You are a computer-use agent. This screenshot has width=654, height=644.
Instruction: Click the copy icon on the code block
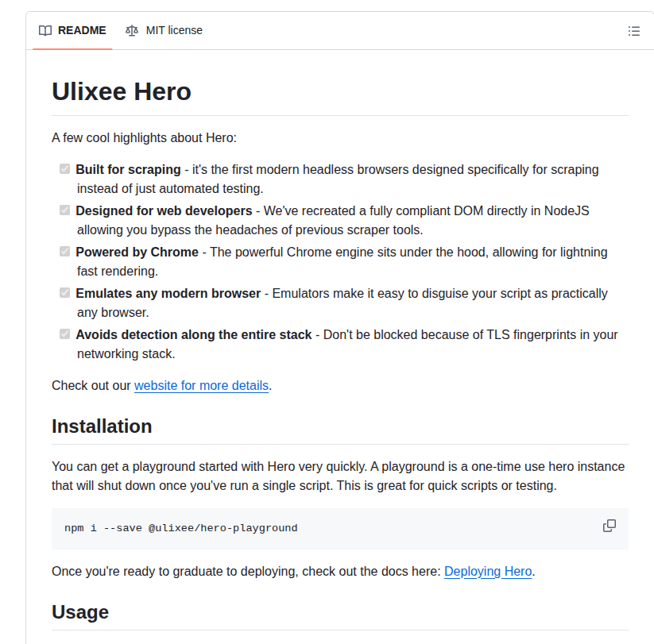click(609, 526)
